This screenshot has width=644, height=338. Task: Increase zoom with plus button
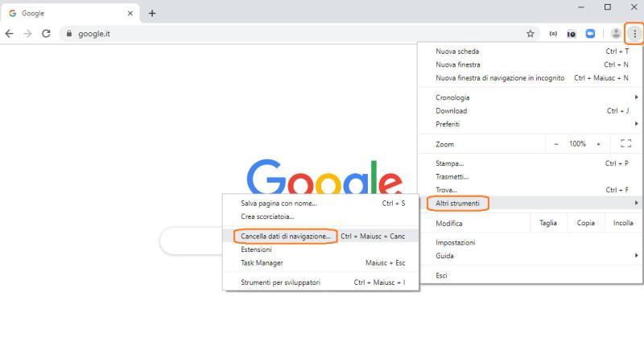pyautogui.click(x=598, y=144)
